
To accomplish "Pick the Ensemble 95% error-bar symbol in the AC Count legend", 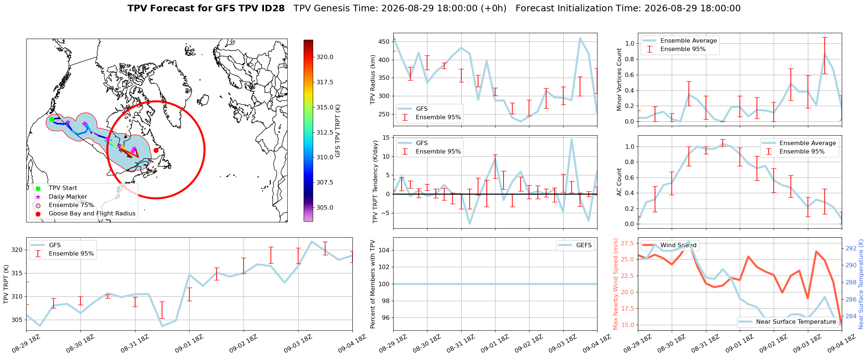I will tap(769, 152).
